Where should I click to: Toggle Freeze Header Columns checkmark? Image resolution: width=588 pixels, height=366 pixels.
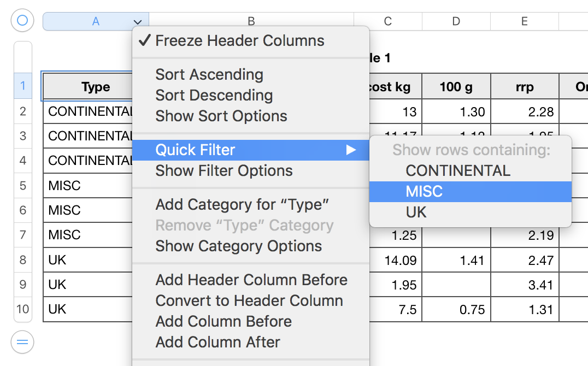(145, 41)
